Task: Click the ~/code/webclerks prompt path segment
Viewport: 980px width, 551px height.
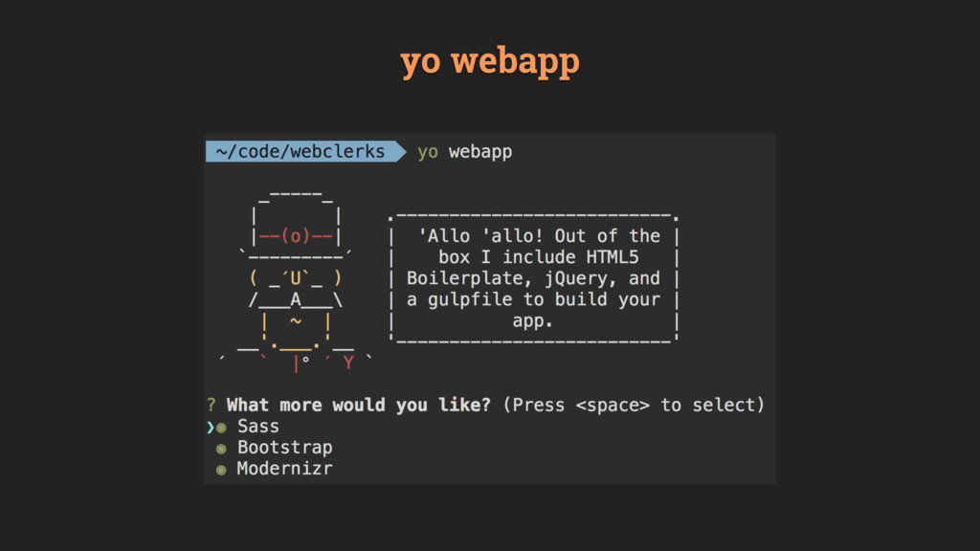Action: click(305, 151)
